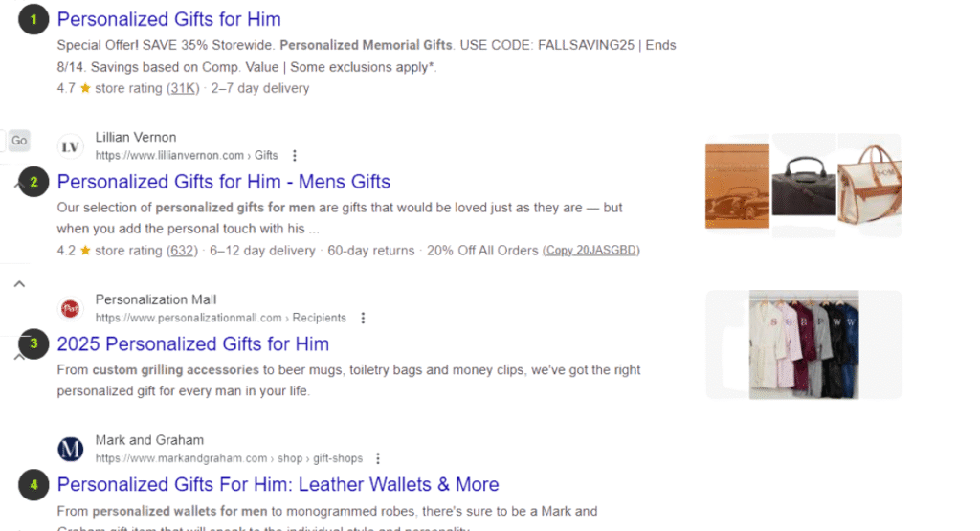The image size is (980, 531).
Task: Open "Personalized Gifts for Him - Mens Gifts"
Action: tap(224, 182)
